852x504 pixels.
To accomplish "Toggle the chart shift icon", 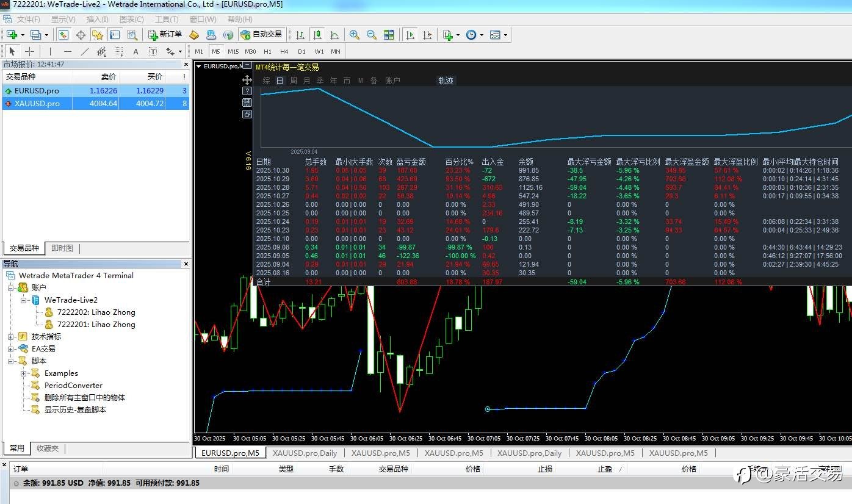I will pyautogui.click(x=427, y=35).
